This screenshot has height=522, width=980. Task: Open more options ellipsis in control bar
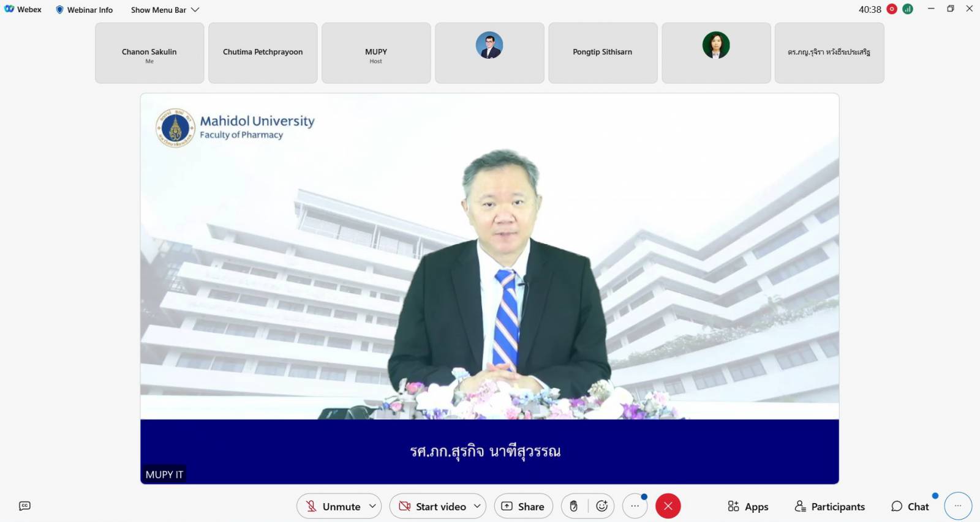coord(635,506)
